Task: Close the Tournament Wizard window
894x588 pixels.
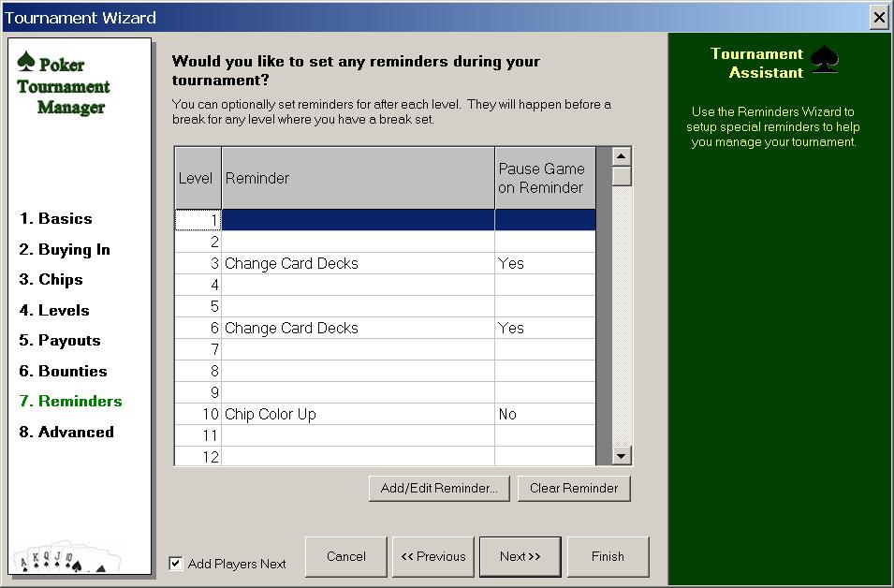Action: pos(879,16)
